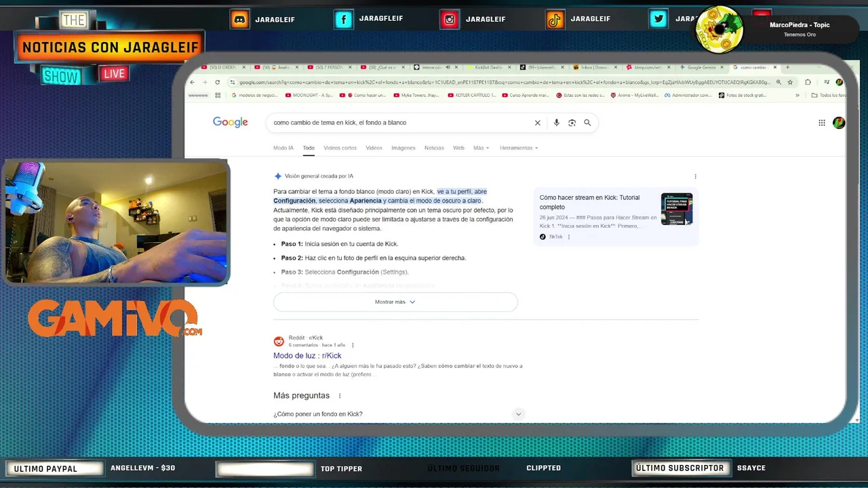The image size is (868, 488).
Task: Click the MarcoPiedra avatar in the overlay
Action: point(719,30)
